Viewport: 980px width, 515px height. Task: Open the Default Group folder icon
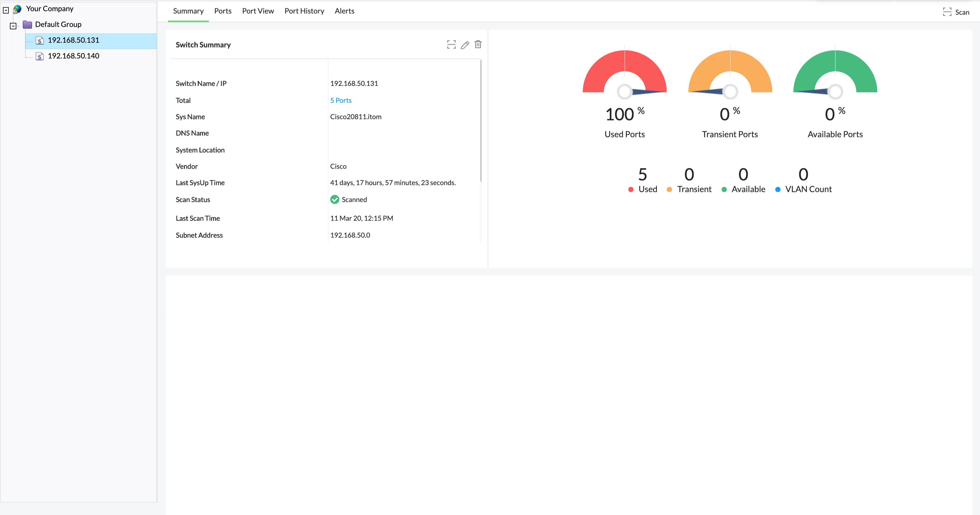pos(27,24)
